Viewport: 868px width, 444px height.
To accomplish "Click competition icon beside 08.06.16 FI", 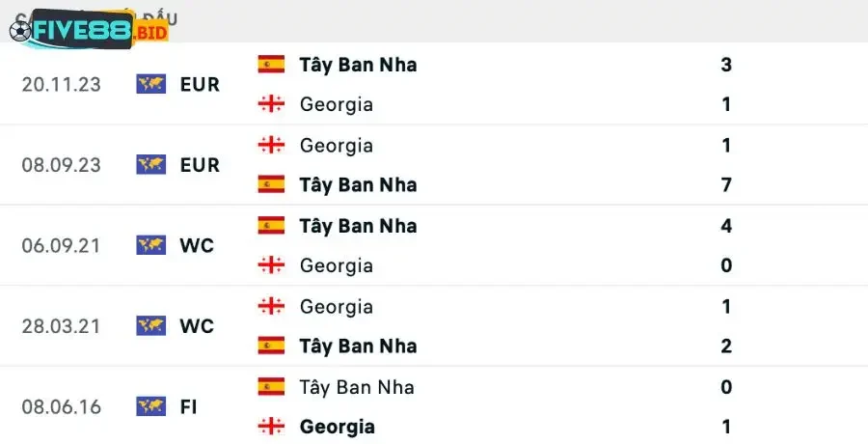I will pos(151,406).
